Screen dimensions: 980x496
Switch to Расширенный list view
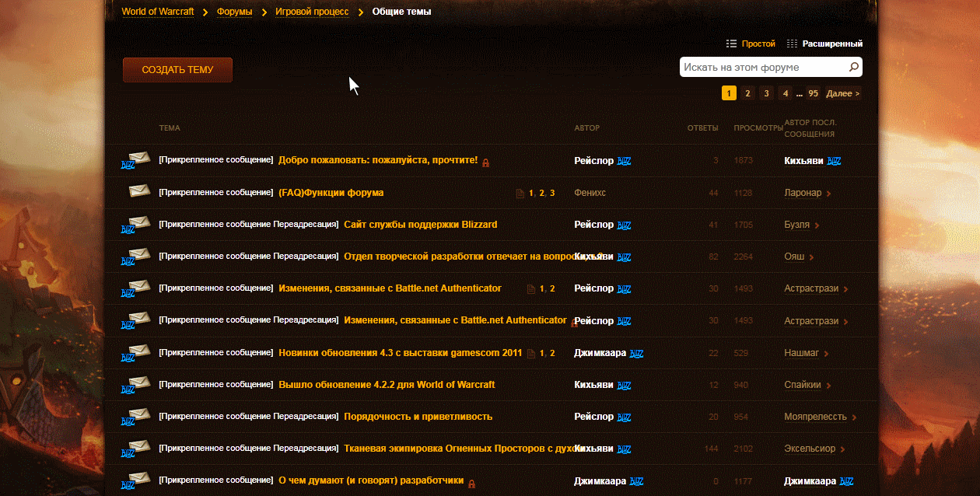click(x=824, y=44)
